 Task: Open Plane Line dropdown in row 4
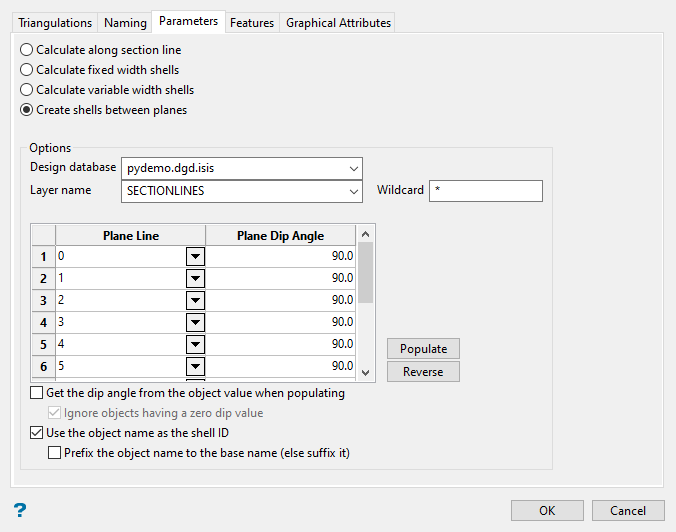[195, 322]
